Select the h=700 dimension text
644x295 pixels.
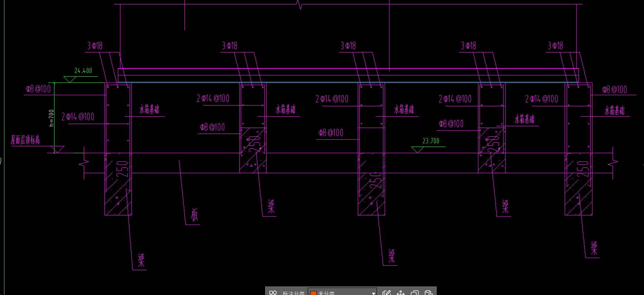click(x=51, y=118)
